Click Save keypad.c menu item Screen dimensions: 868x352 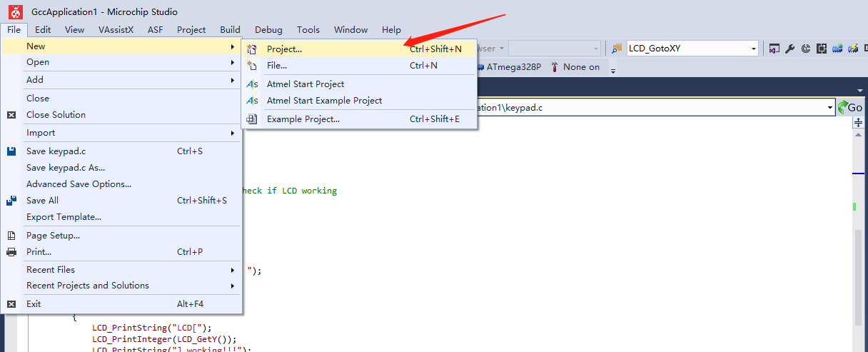[121, 151]
